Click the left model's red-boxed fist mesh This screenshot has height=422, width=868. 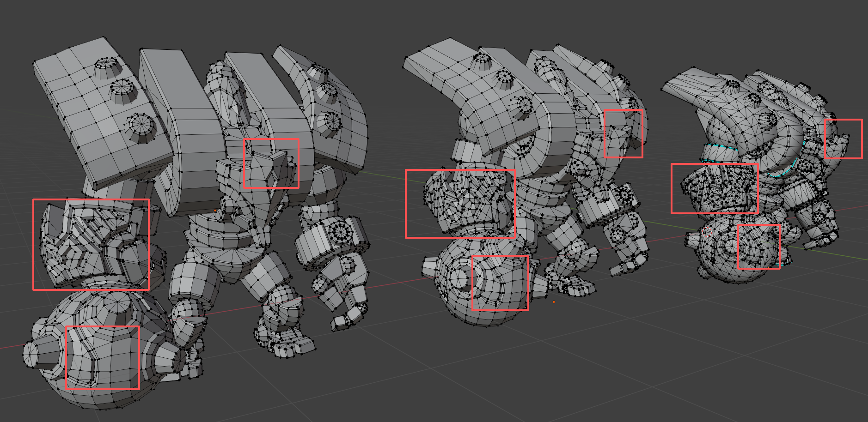[91, 244]
